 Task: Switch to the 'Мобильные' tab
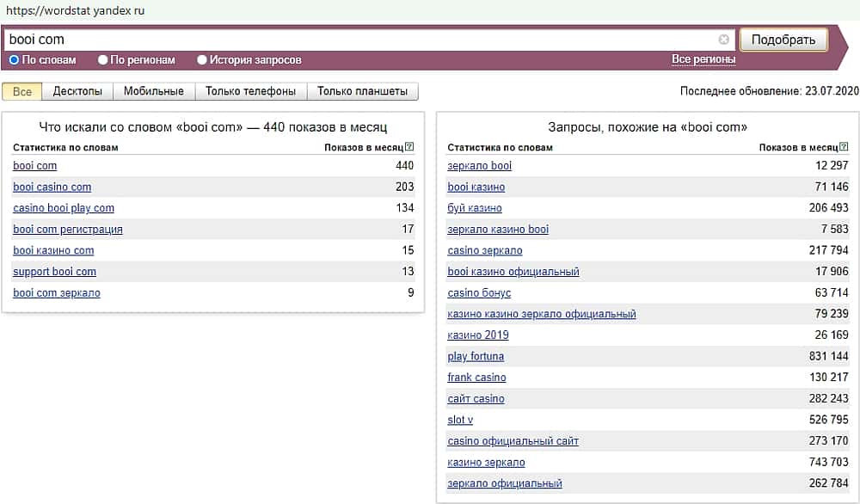pyautogui.click(x=154, y=91)
